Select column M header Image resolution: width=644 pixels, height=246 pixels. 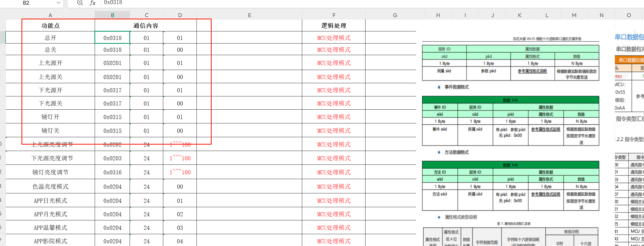click(x=574, y=15)
